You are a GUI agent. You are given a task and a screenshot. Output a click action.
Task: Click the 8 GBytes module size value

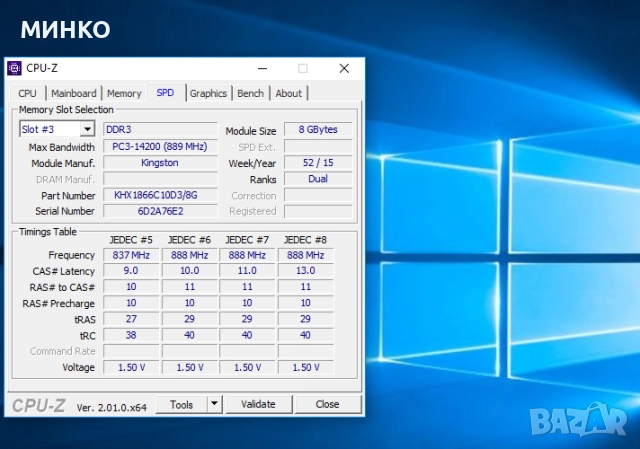click(318, 129)
